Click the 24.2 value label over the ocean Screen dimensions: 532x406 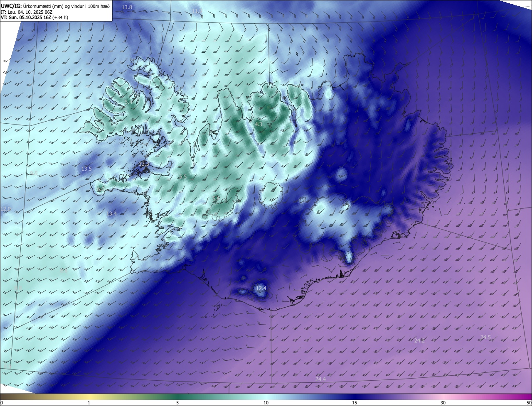pyautogui.click(x=419, y=340)
